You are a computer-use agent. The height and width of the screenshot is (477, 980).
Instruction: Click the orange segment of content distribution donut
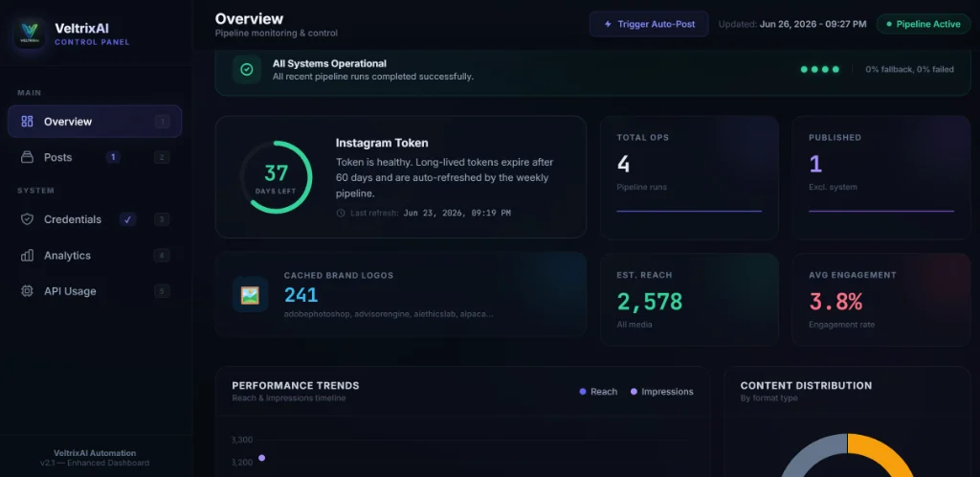click(884, 455)
